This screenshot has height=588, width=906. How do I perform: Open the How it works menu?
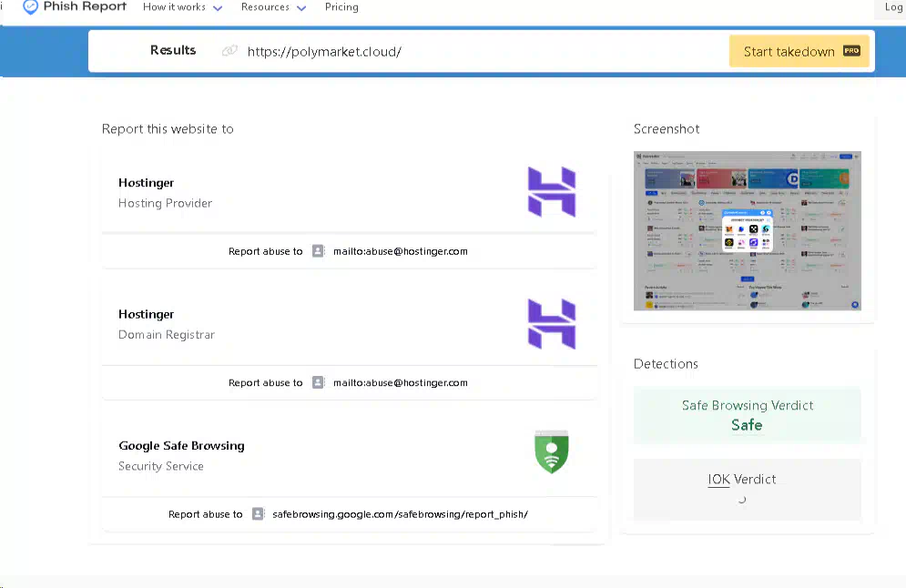(x=174, y=7)
